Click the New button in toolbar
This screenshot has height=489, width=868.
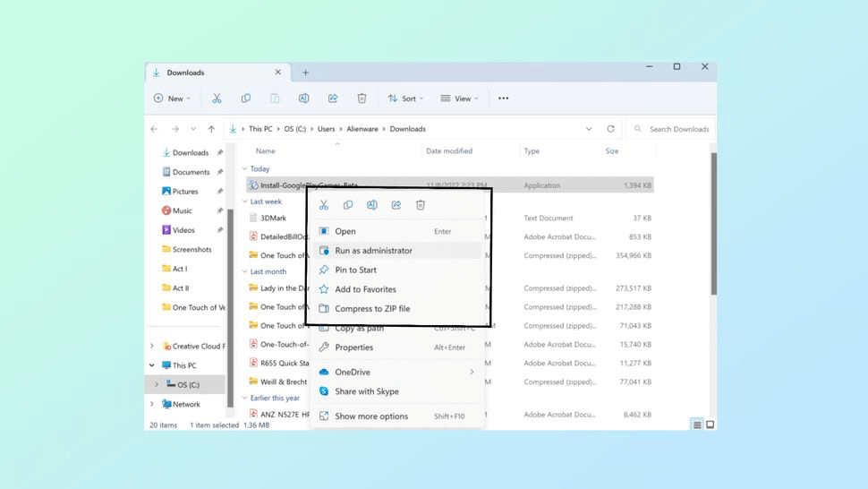click(172, 99)
